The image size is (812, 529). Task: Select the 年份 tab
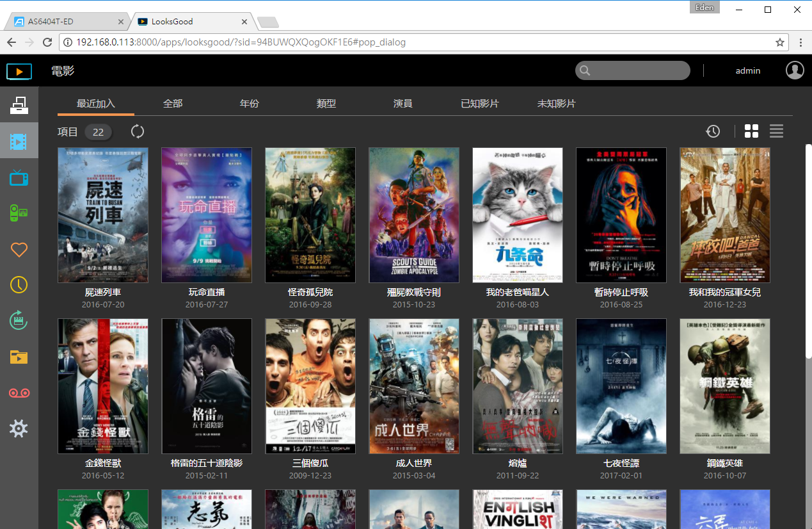tap(250, 104)
